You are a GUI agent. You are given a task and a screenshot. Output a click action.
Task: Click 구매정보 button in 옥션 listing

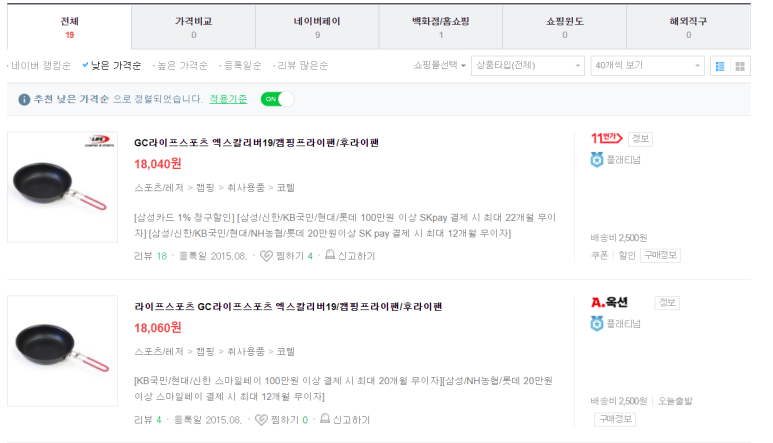tap(615, 419)
